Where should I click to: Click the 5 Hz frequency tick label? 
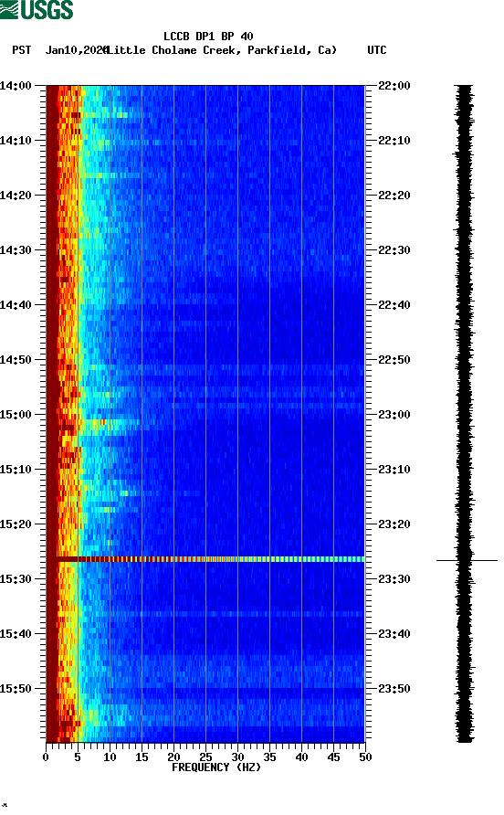click(78, 757)
